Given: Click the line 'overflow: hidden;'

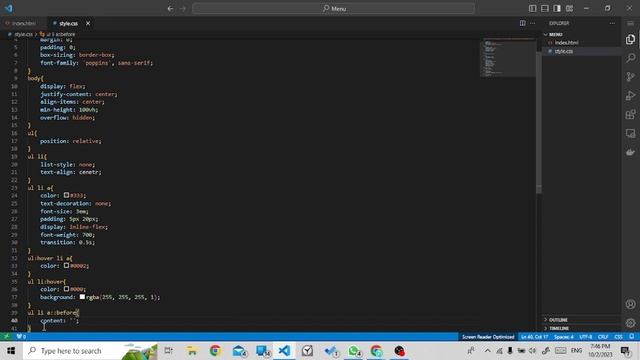Looking at the screenshot, I should pos(67,118).
